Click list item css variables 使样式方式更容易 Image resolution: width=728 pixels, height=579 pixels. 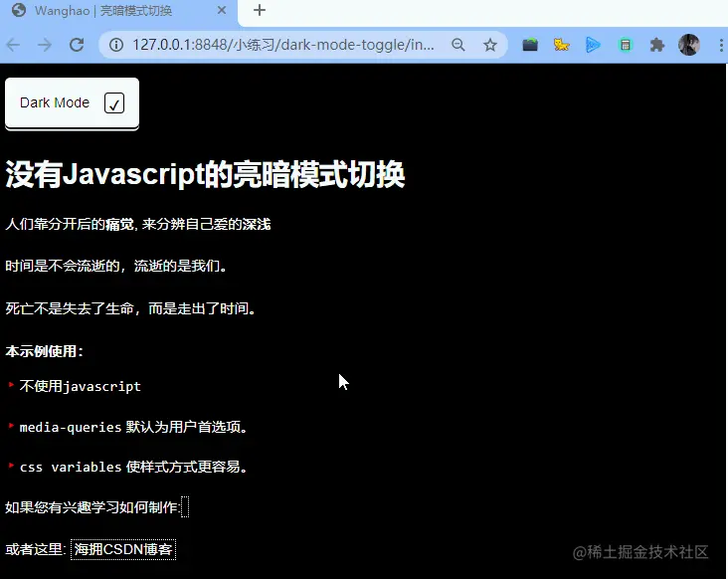click(133, 467)
